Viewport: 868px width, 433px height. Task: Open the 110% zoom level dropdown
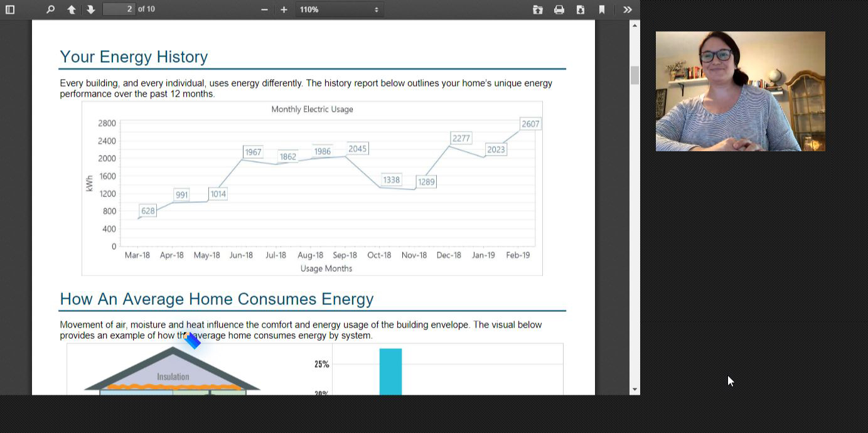click(x=339, y=9)
